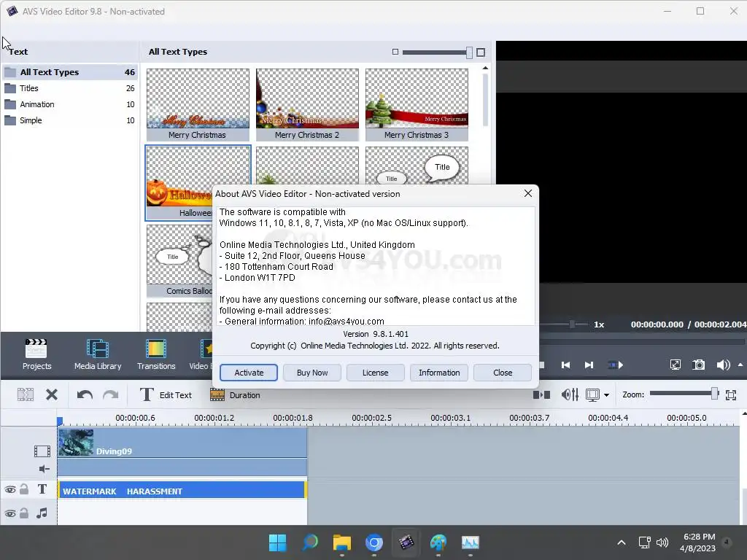Open File Explorer from taskbar
Image resolution: width=747 pixels, height=560 pixels.
(341, 542)
